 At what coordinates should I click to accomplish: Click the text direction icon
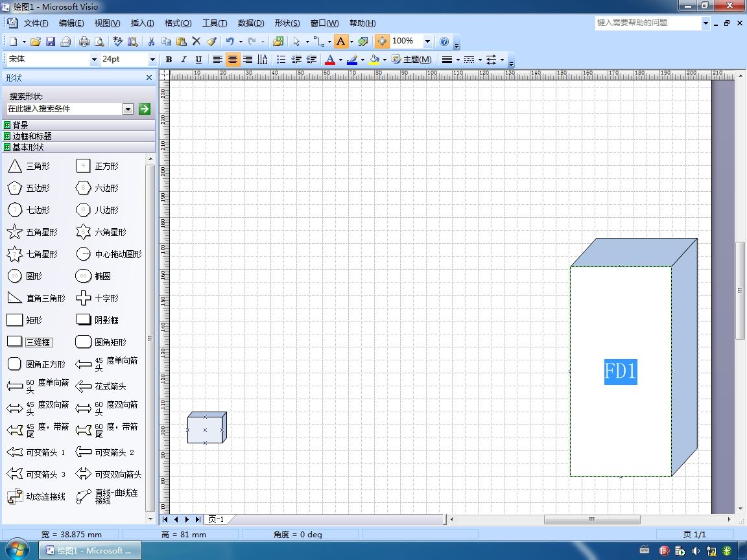[x=263, y=60]
